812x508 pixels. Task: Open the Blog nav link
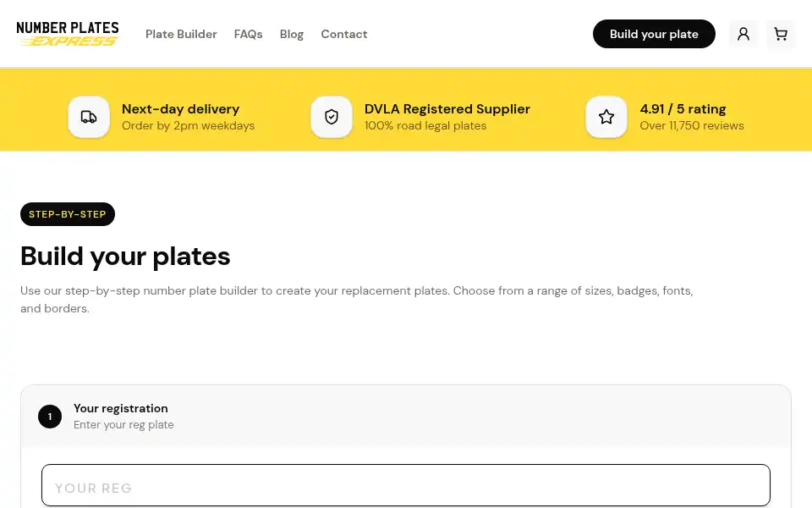292,34
